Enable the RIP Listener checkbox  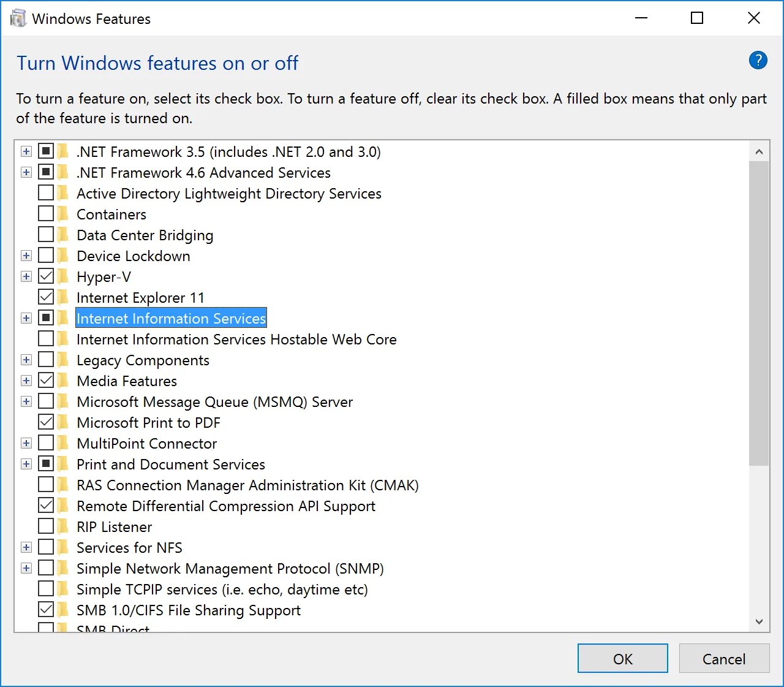pos(46,526)
